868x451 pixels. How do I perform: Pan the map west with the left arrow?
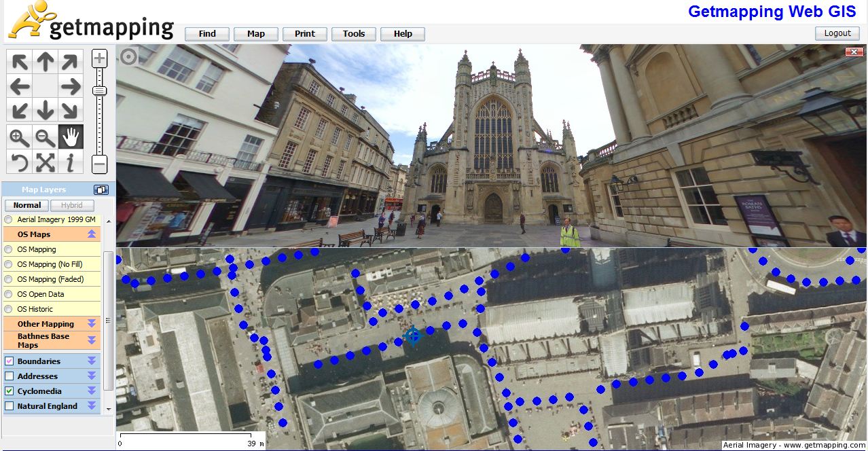(x=20, y=86)
